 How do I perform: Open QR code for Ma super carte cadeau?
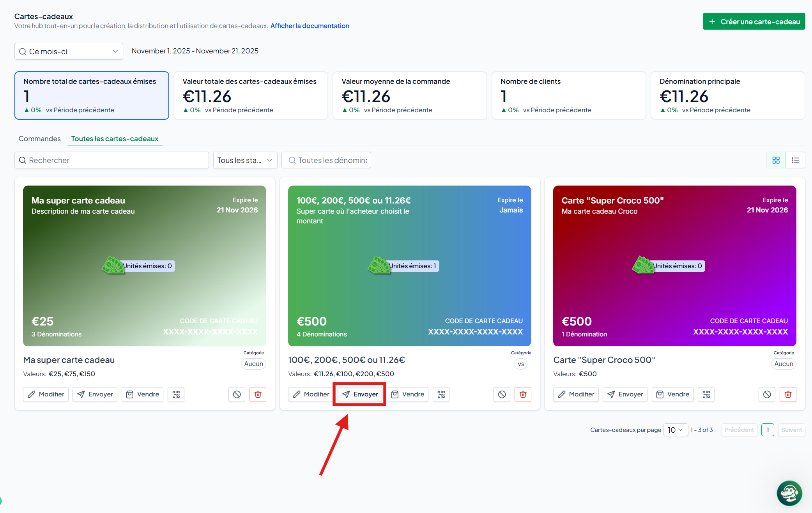(176, 394)
